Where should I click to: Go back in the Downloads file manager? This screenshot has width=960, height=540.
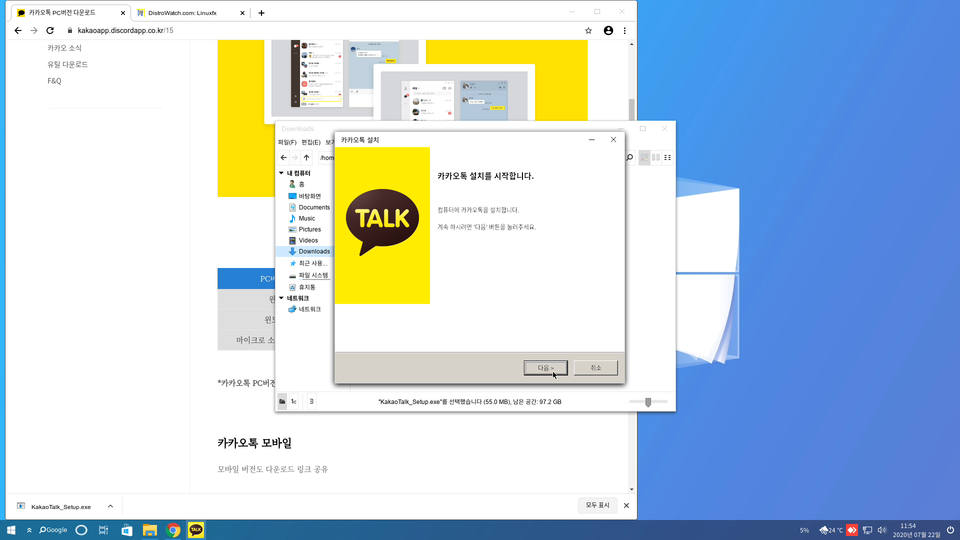(x=283, y=157)
